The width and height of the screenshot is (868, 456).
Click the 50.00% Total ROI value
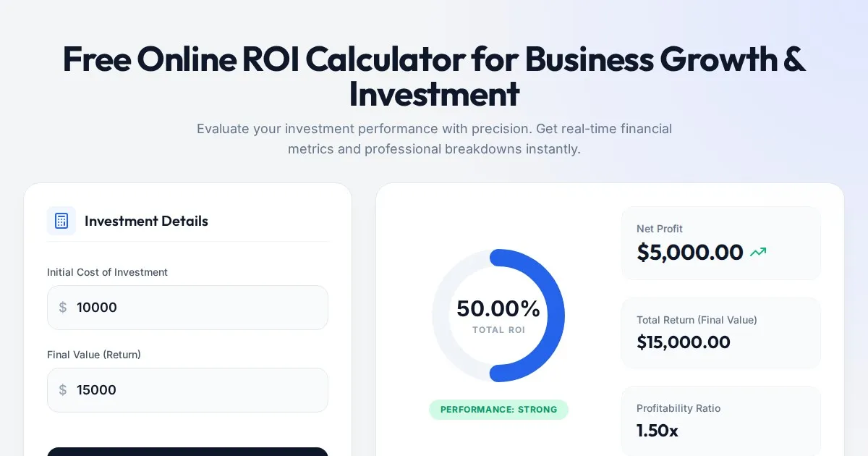coord(498,309)
